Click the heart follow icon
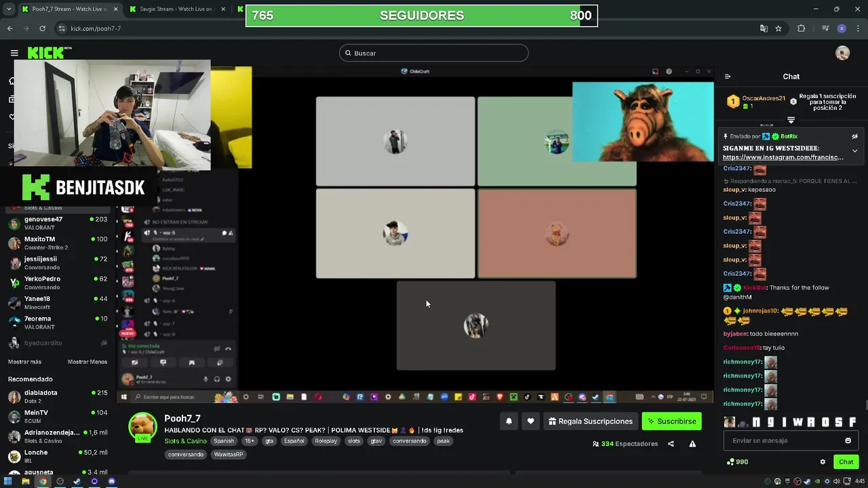868x488 pixels. point(530,421)
